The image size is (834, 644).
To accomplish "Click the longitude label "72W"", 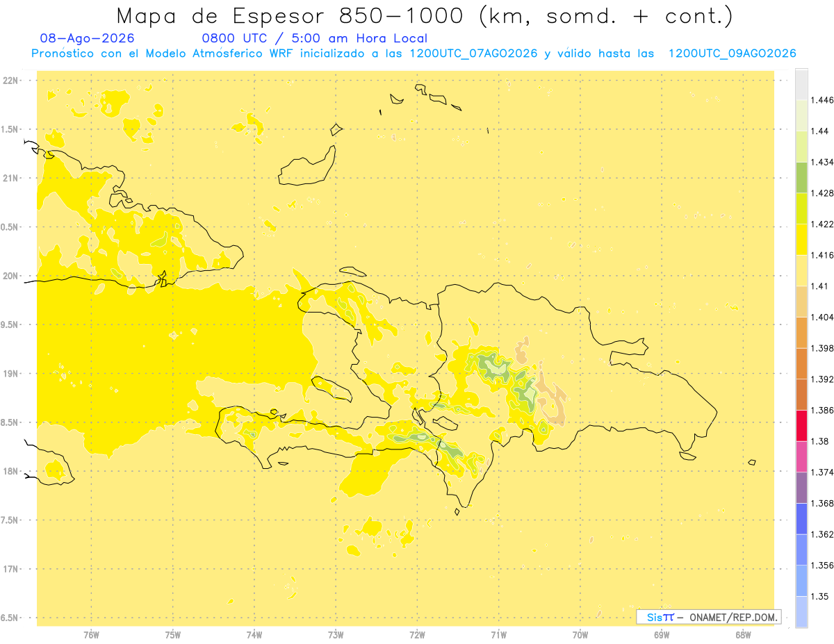I will 417,634.
